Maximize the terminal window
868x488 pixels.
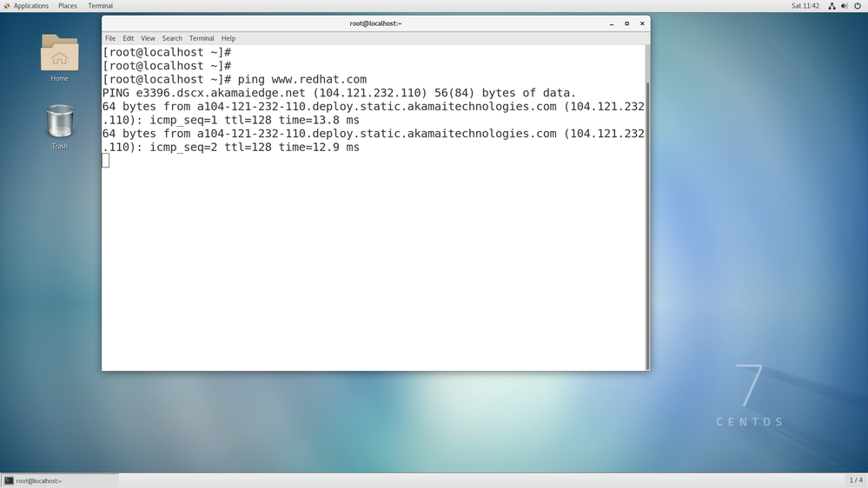tap(626, 23)
